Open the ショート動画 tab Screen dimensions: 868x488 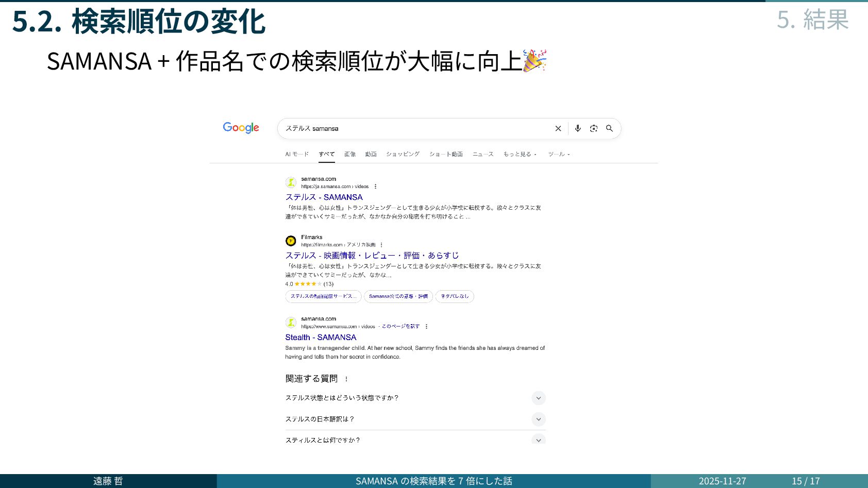[446, 154]
